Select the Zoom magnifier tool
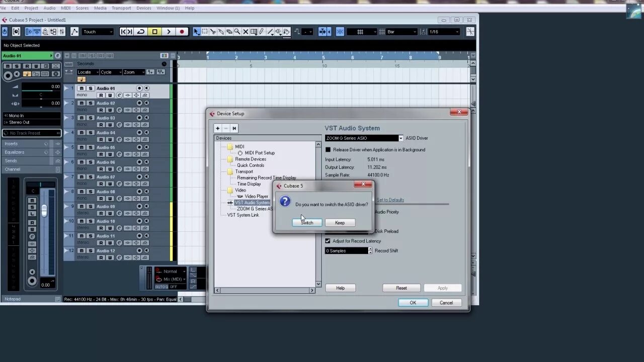 click(x=237, y=32)
